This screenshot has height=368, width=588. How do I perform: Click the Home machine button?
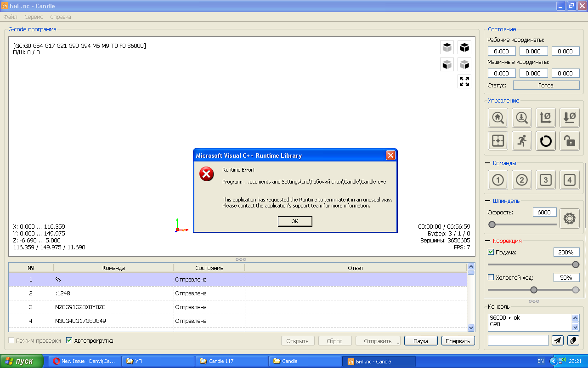tap(498, 117)
